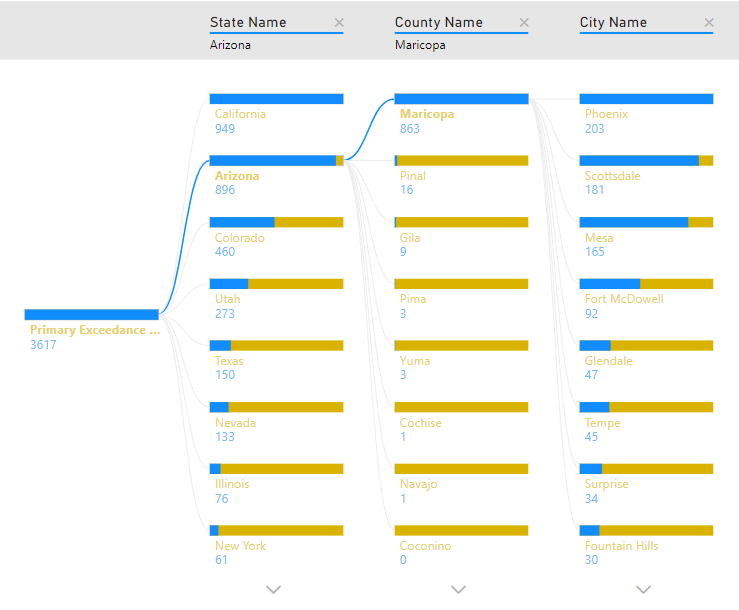Viewport: 739px width, 610px height.
Task: Click the Arizona state node bar
Action: [276, 160]
